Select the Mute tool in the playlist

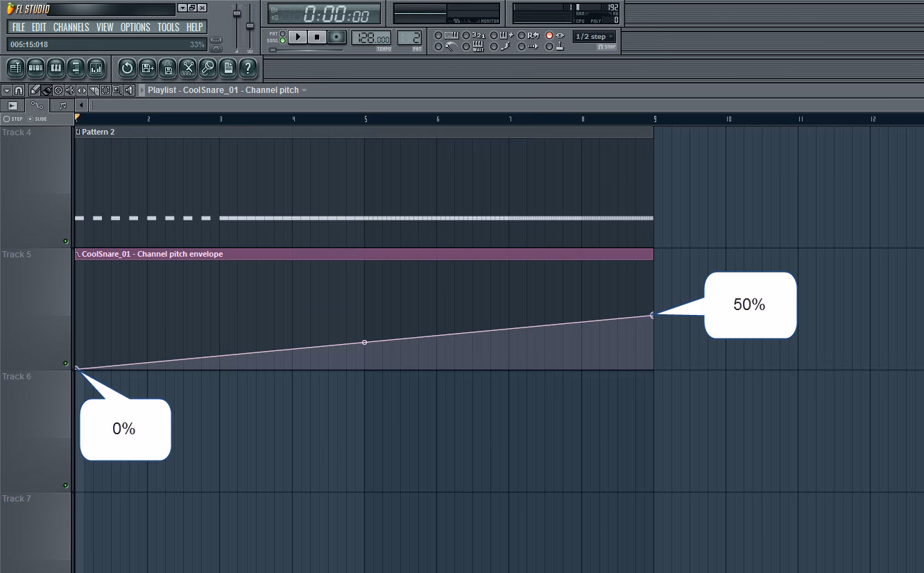tap(69, 90)
